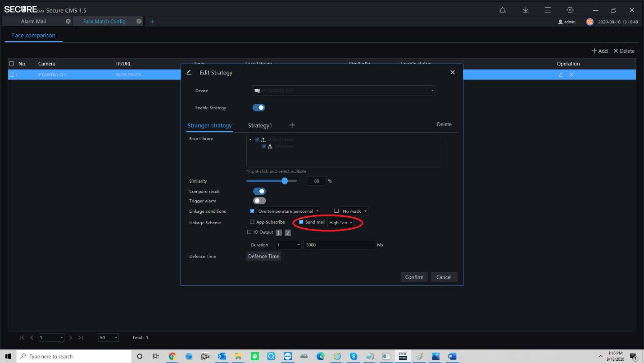Switch to the Strategy1 tab
The width and height of the screenshot is (644, 363).
260,125
